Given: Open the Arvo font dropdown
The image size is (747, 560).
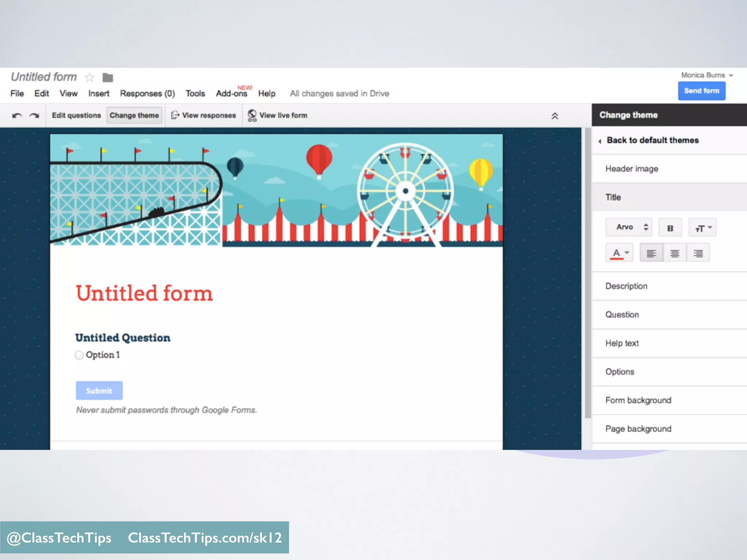Looking at the screenshot, I should click(628, 227).
